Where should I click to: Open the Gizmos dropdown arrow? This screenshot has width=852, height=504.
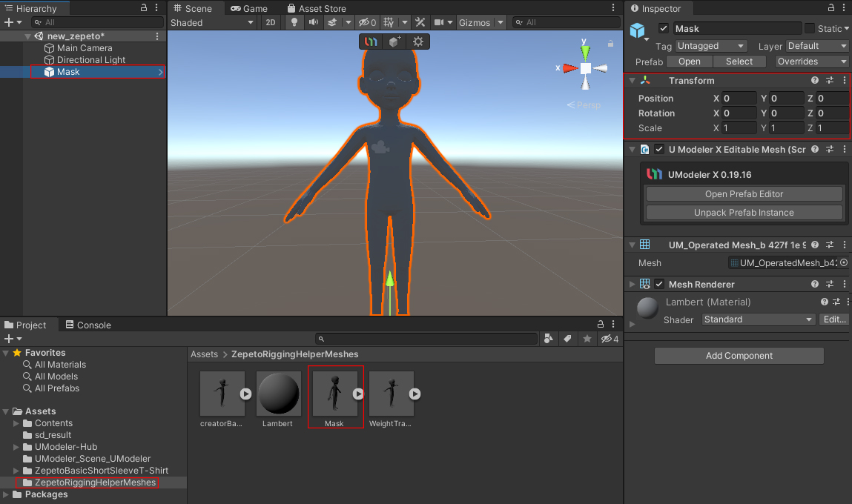[501, 22]
